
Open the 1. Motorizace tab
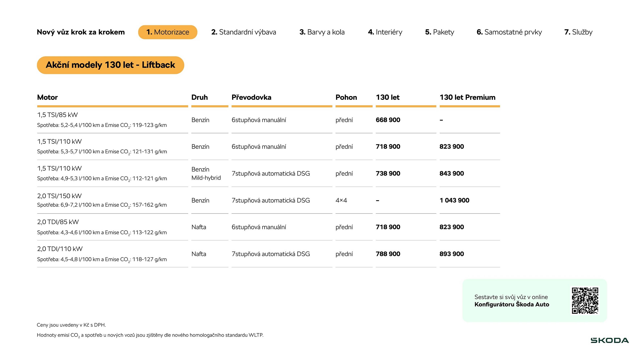pyautogui.click(x=168, y=32)
